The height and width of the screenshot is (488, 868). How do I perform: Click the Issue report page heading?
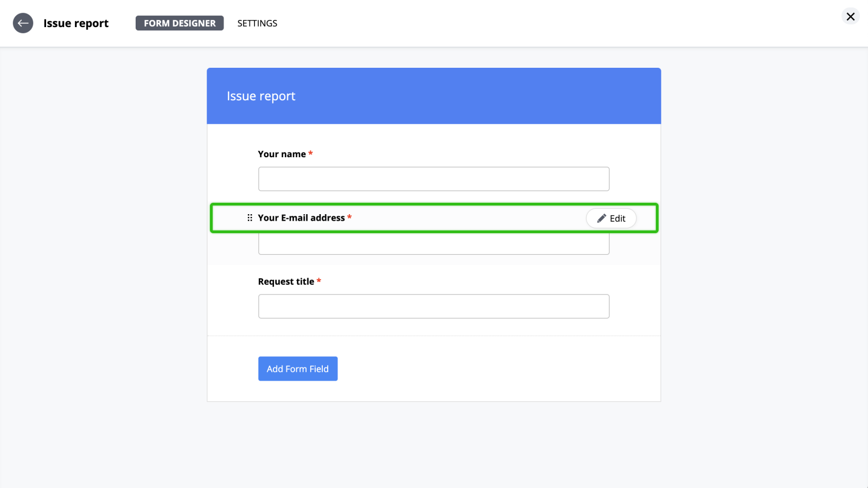pyautogui.click(x=76, y=23)
